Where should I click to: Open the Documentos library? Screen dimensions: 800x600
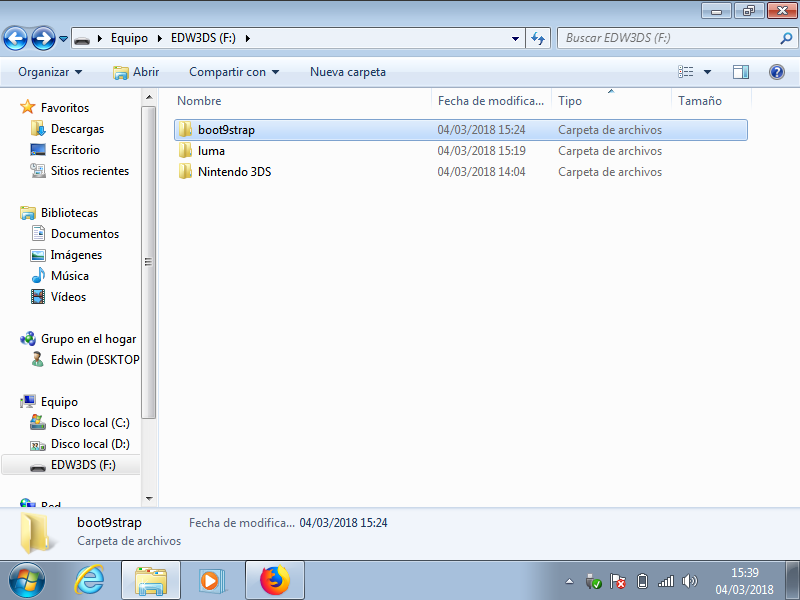[85, 234]
